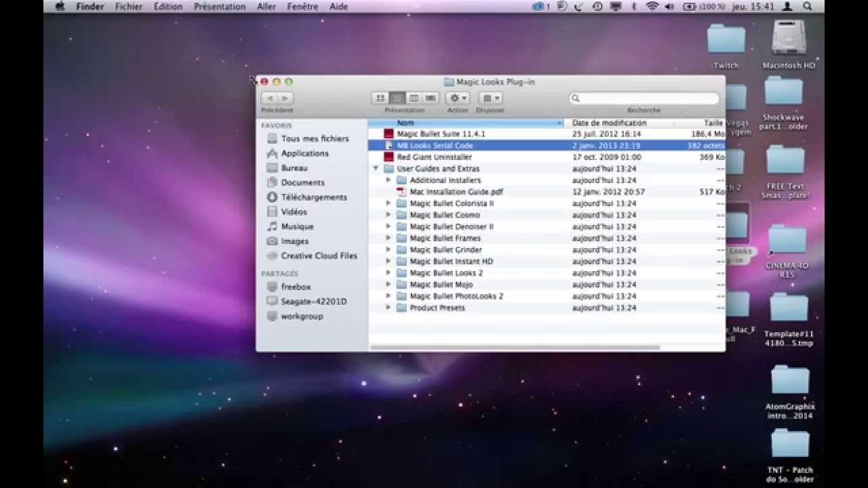This screenshot has height=488, width=868.
Task: Go back with the Précédent arrow
Action: (x=269, y=98)
